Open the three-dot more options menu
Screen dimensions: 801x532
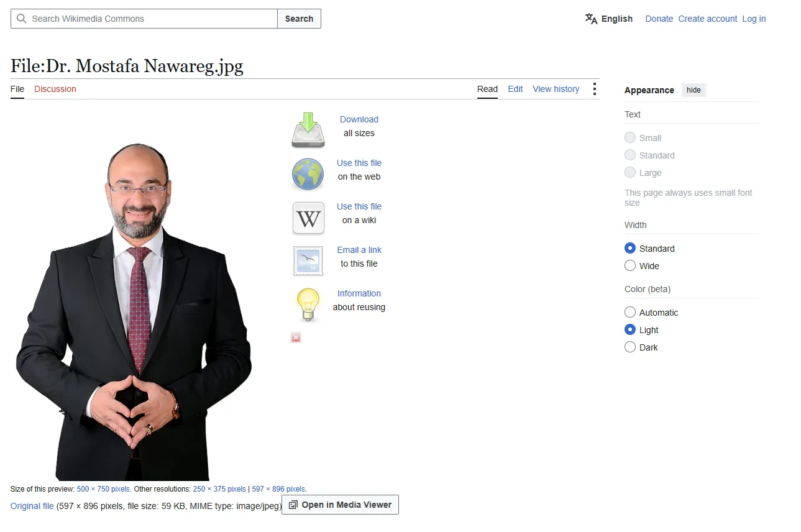595,89
